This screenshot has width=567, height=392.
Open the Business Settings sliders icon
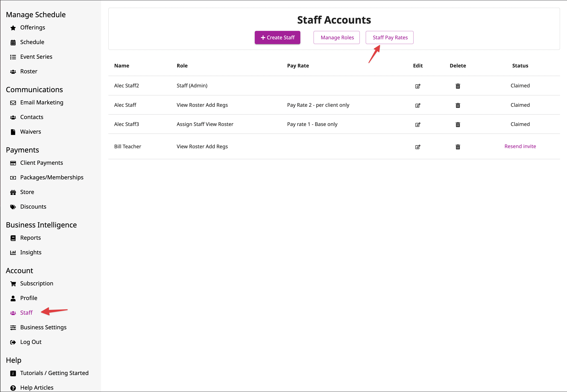pyautogui.click(x=13, y=327)
